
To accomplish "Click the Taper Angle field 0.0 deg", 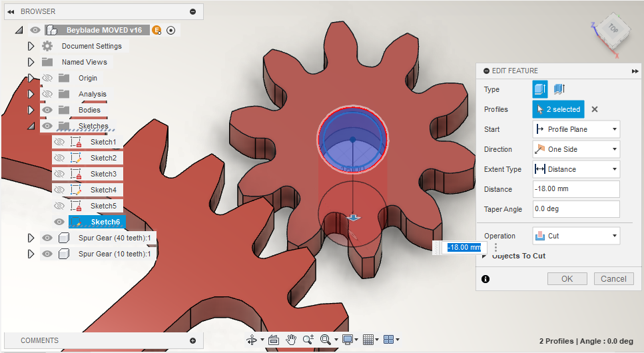I will click(576, 209).
